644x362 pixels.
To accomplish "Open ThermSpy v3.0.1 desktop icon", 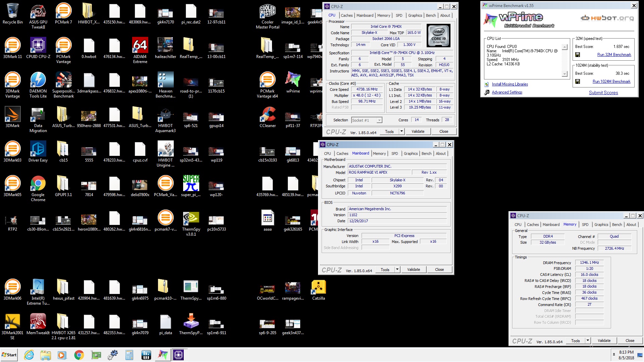I will click(191, 223).
